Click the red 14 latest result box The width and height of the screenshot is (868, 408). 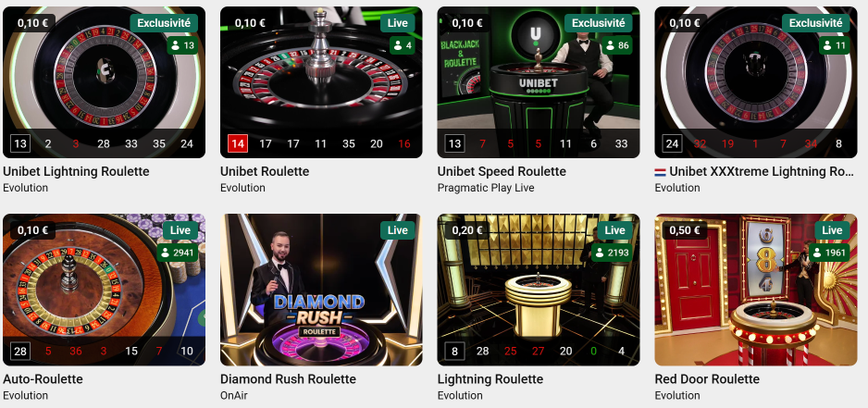click(238, 144)
